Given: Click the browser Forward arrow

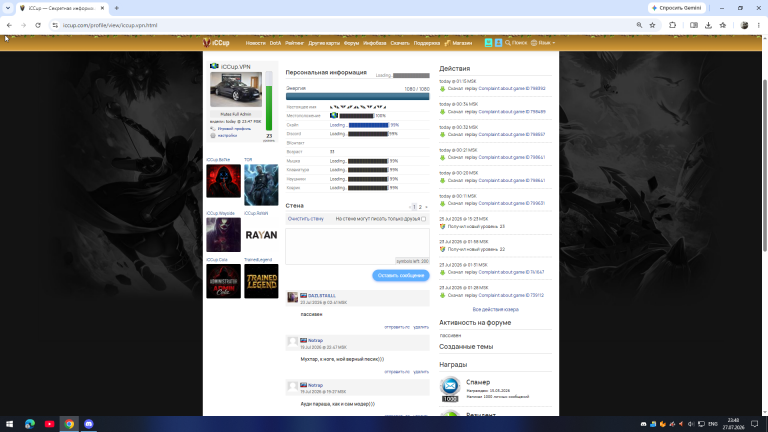Looking at the screenshot, I should 23,25.
